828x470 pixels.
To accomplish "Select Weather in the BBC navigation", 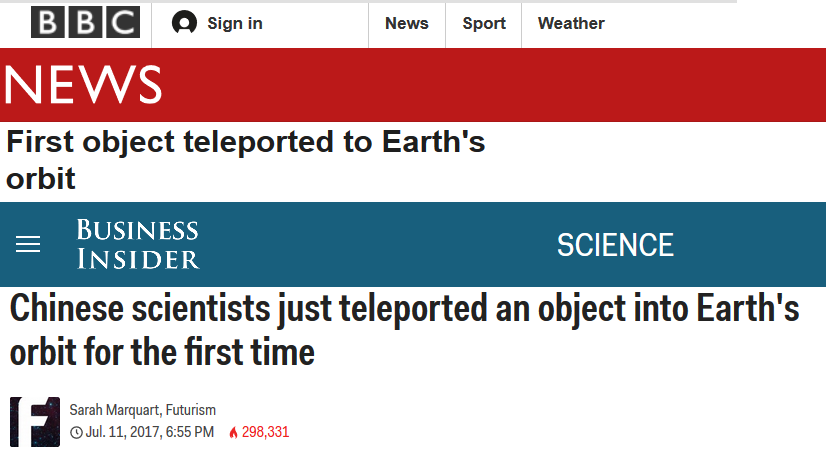I will 571,23.
